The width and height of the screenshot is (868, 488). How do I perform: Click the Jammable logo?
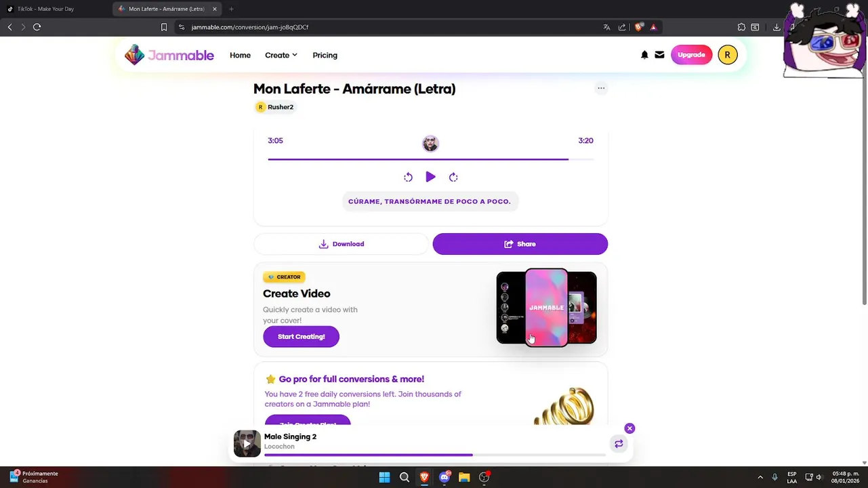coord(169,55)
